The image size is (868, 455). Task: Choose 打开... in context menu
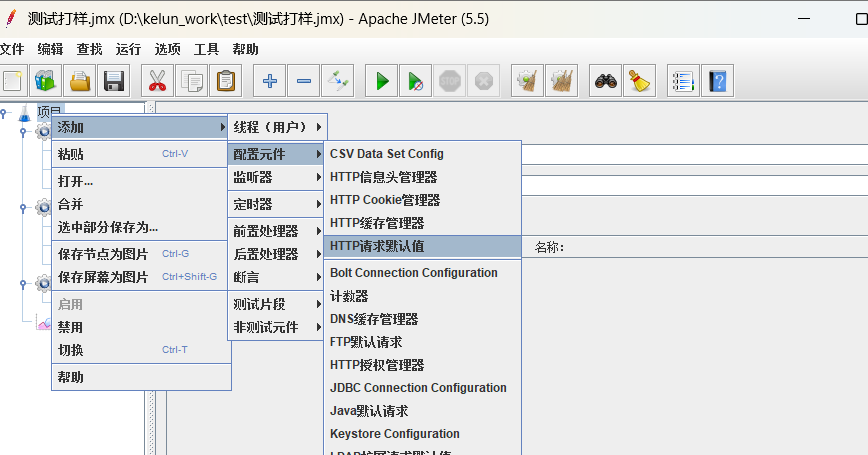[141, 181]
